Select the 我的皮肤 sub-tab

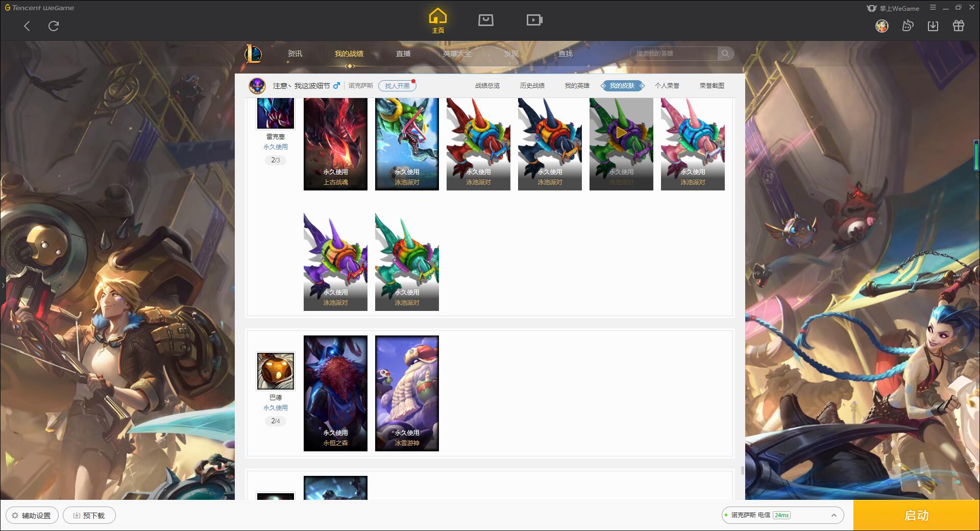click(622, 86)
